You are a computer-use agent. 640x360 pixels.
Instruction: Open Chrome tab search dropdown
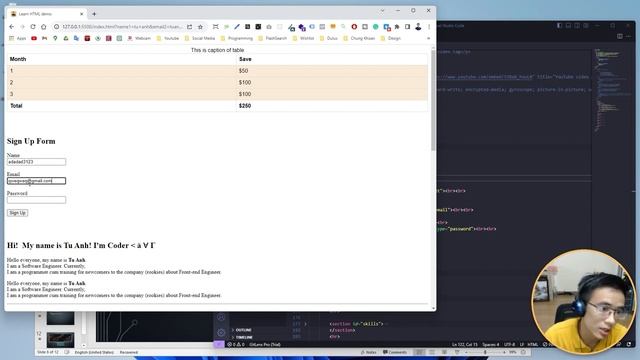tap(382, 11)
